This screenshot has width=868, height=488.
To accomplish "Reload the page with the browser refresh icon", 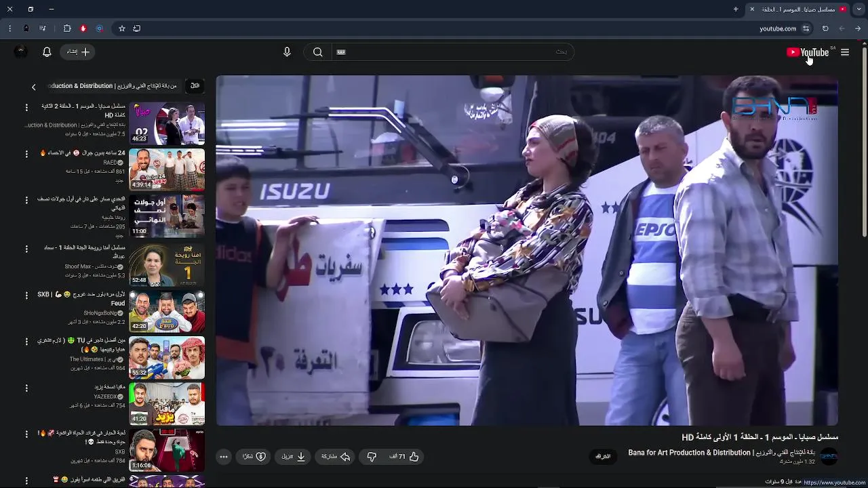I will point(825,28).
